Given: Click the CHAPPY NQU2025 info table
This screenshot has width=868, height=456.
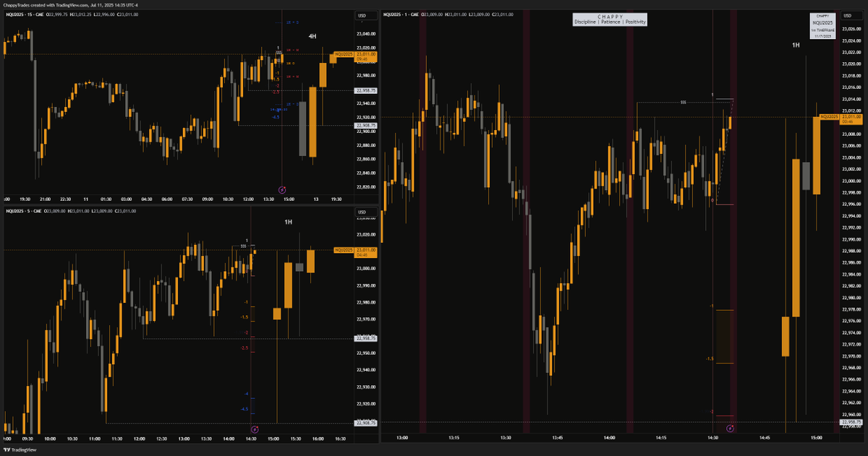Looking at the screenshot, I should [x=822, y=26].
